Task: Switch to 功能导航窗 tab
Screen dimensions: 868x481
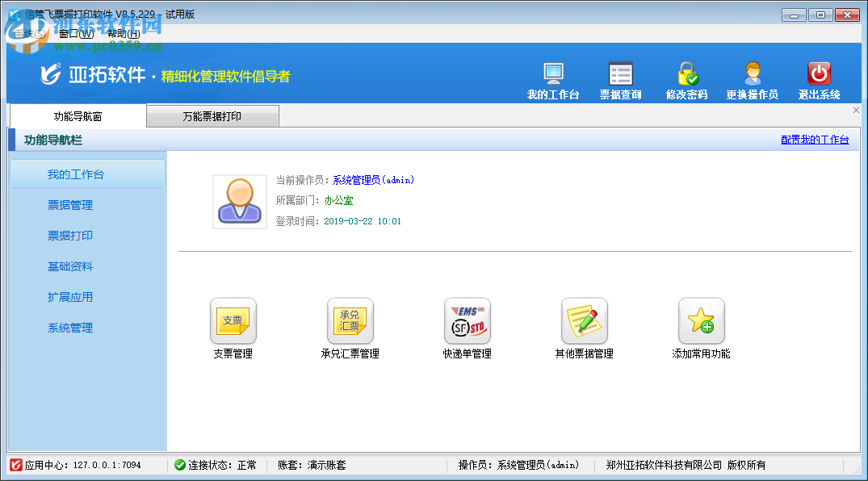Action: click(x=78, y=116)
